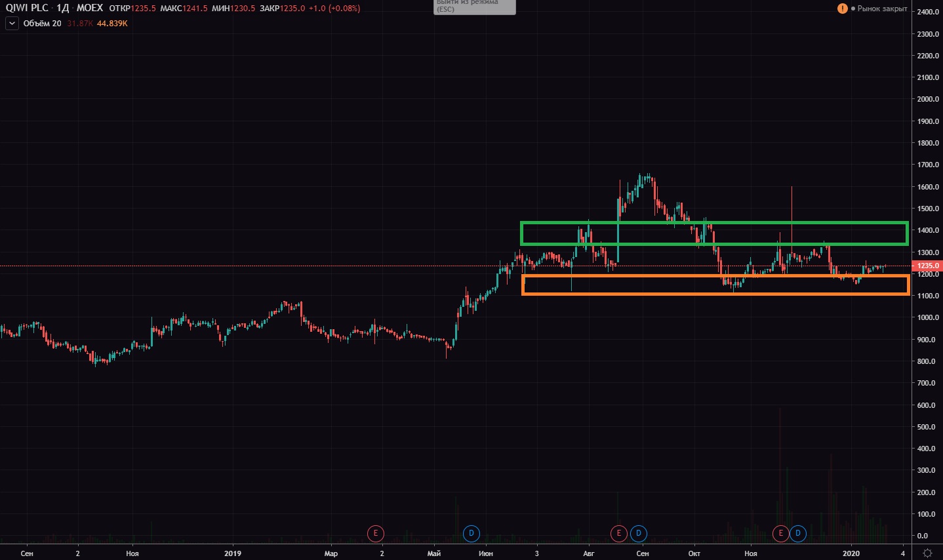
Task: Click the QIWI PLC symbol title
Action: click(x=27, y=8)
